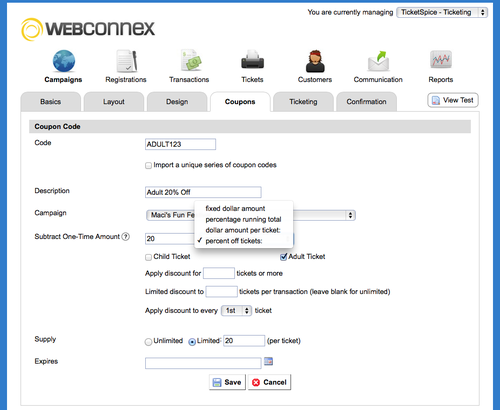The width and height of the screenshot is (500, 410).
Task: Open Campaigns globe icon
Action: 64,61
